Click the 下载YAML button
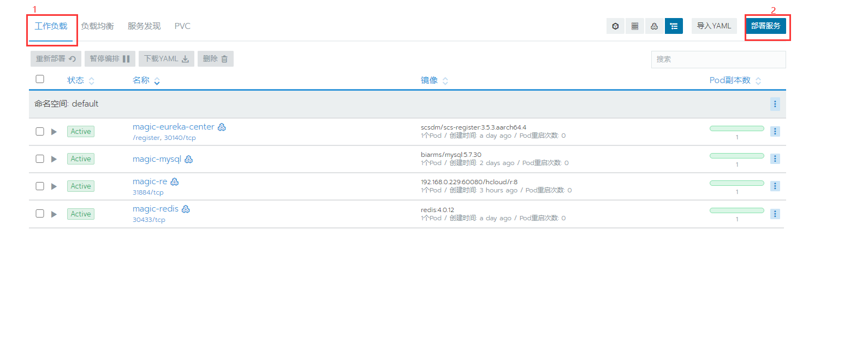The height and width of the screenshot is (352, 868). (167, 59)
